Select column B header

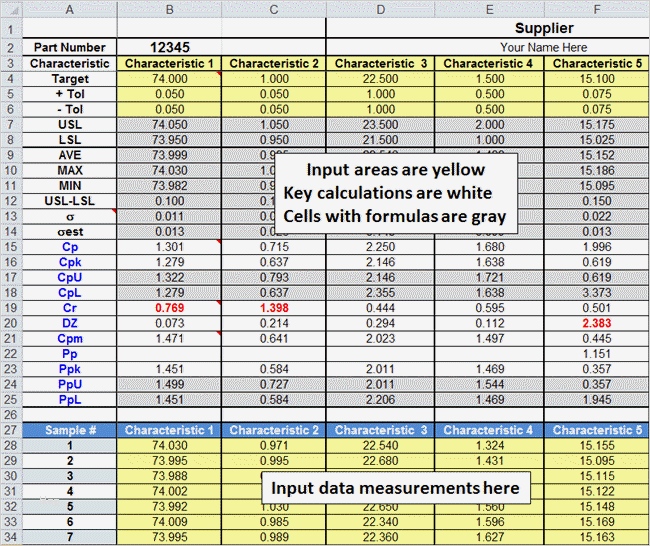(x=170, y=10)
